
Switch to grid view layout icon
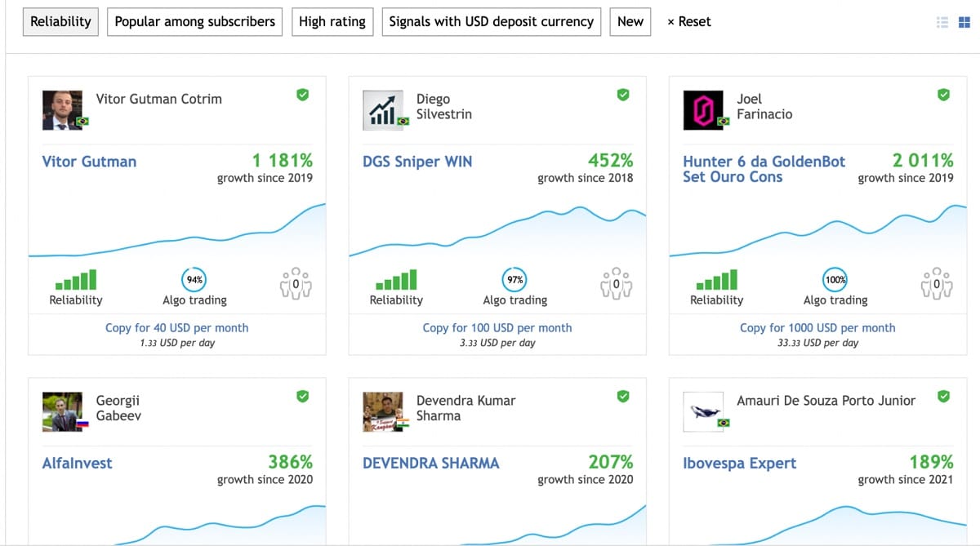pyautogui.click(x=964, y=23)
